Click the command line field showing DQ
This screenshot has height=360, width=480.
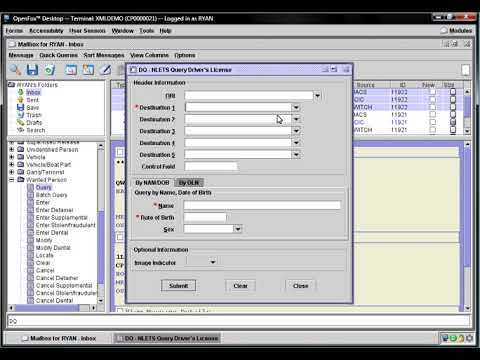pos(239,321)
